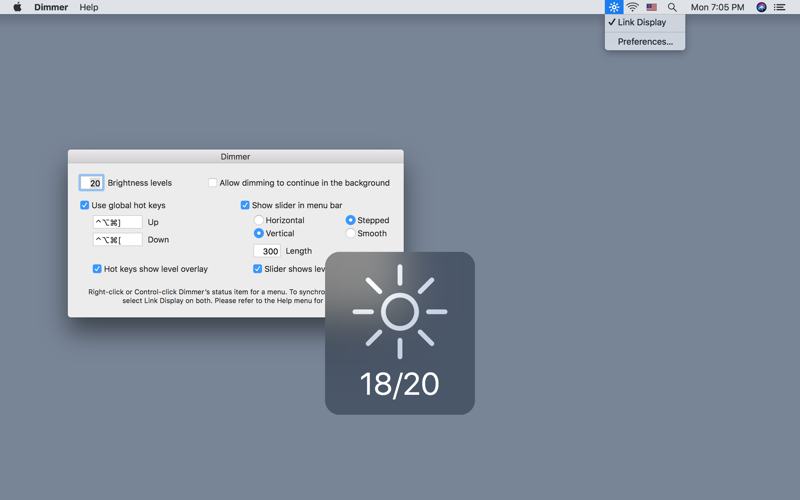Screen dimensions: 800x500
Task: Toggle Hot keys show level overlay
Action: pos(97,269)
